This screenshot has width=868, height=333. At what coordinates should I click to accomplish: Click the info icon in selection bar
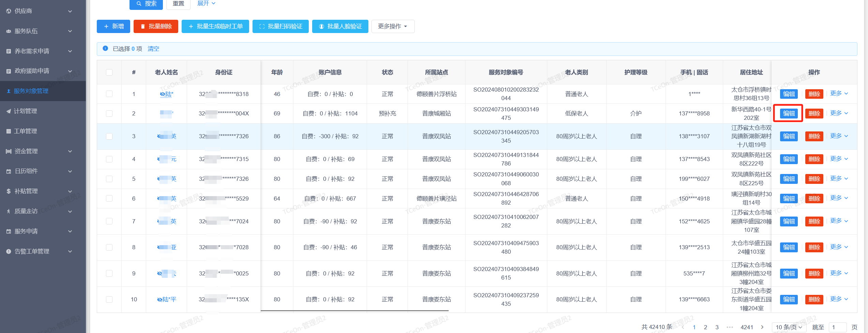[x=105, y=48]
